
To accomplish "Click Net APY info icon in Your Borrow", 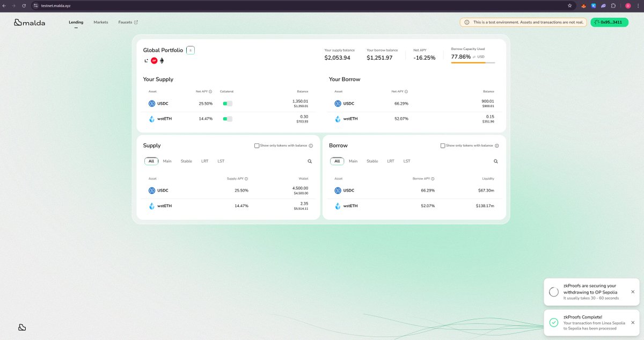I will point(406,91).
